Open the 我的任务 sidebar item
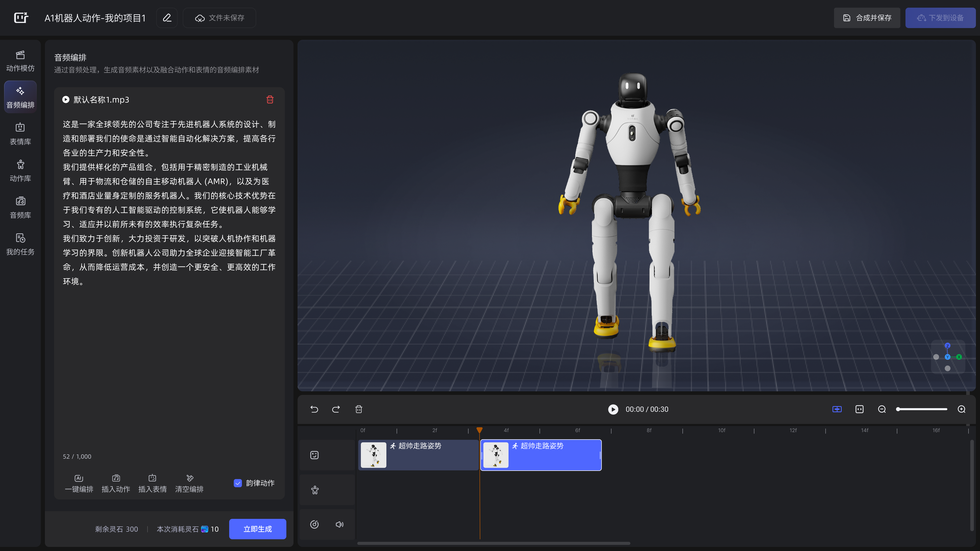The image size is (980, 551). [x=20, y=244]
